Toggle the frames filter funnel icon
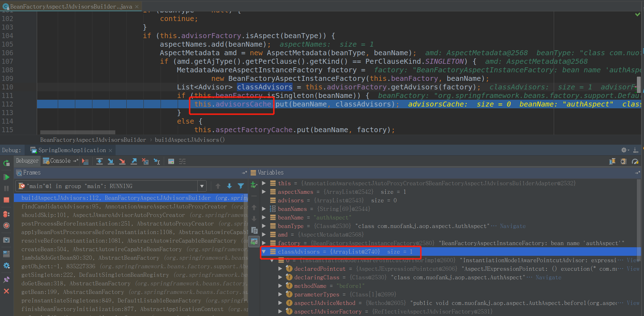Screen dimensions: 644x316 [241, 186]
